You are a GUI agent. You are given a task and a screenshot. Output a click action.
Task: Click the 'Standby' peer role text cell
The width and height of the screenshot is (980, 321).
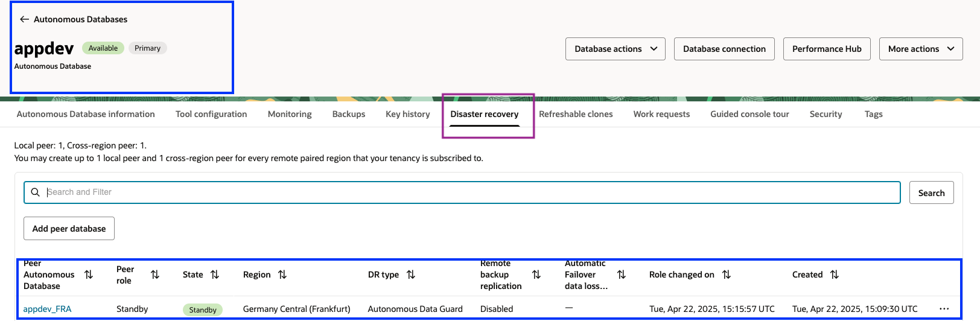132,309
